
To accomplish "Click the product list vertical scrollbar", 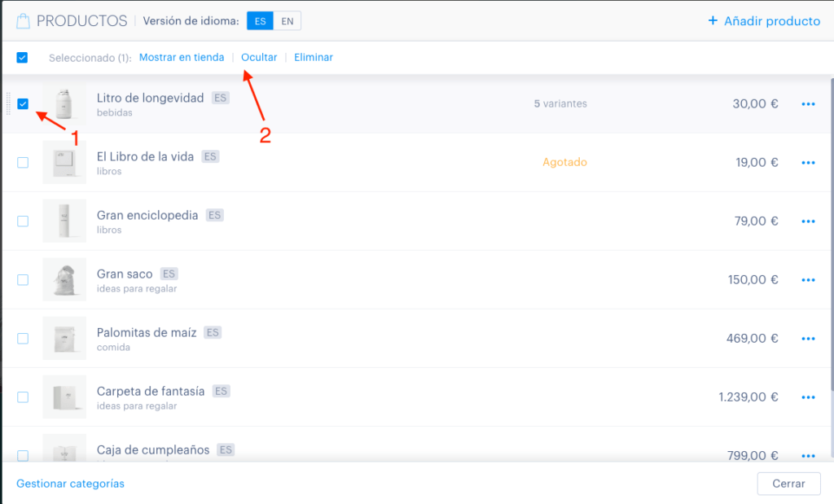I will coord(832,234).
